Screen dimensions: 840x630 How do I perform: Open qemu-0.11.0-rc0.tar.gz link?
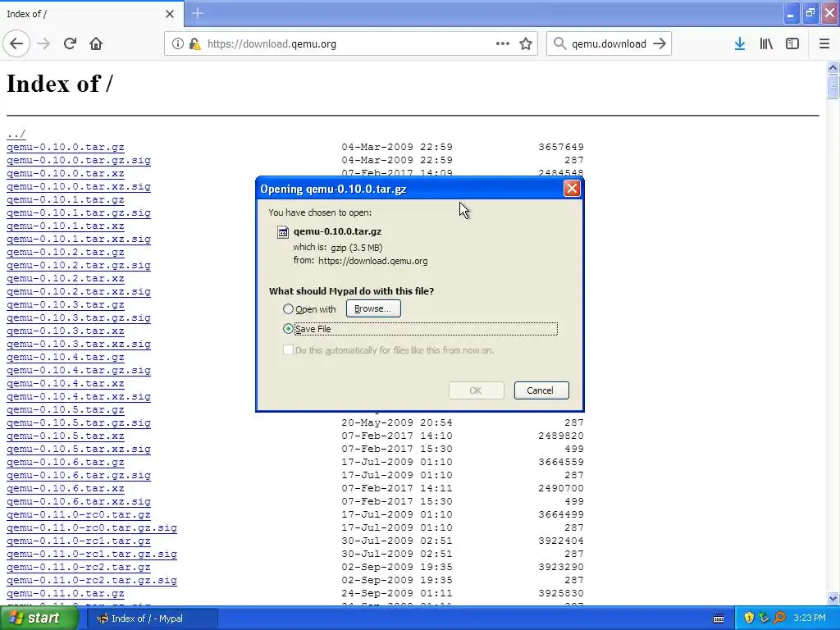coord(79,514)
